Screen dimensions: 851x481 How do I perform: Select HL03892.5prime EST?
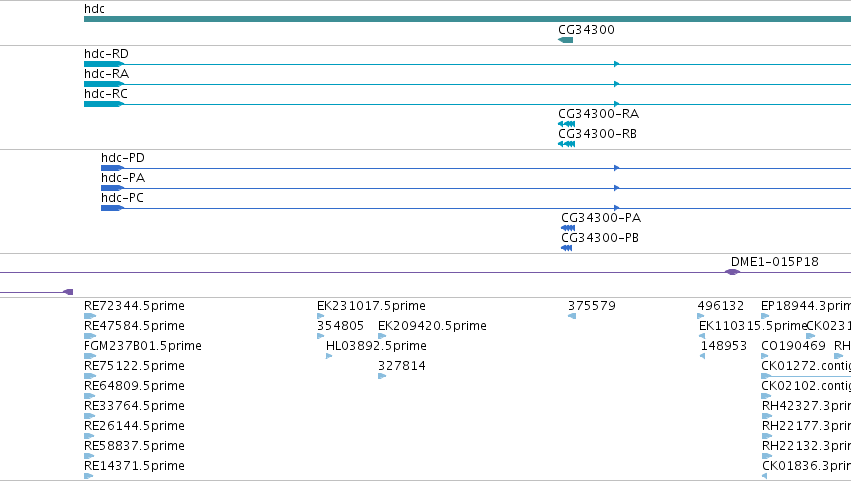pos(329,356)
